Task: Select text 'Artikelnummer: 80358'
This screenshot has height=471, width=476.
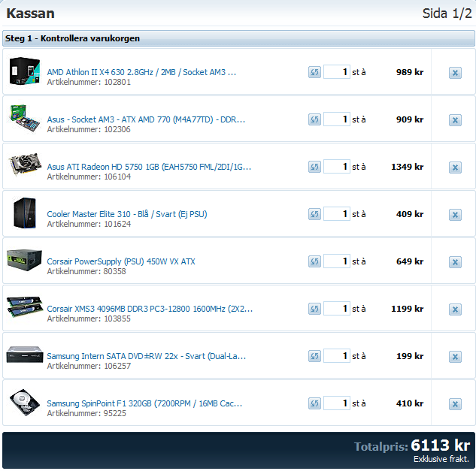Action: 86,271
